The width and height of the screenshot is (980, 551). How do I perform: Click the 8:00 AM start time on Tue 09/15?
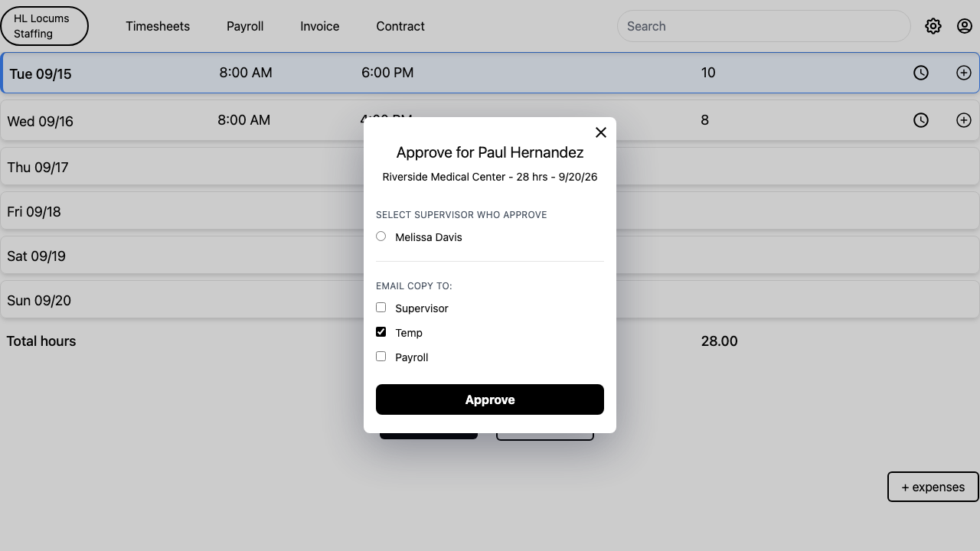[246, 73]
